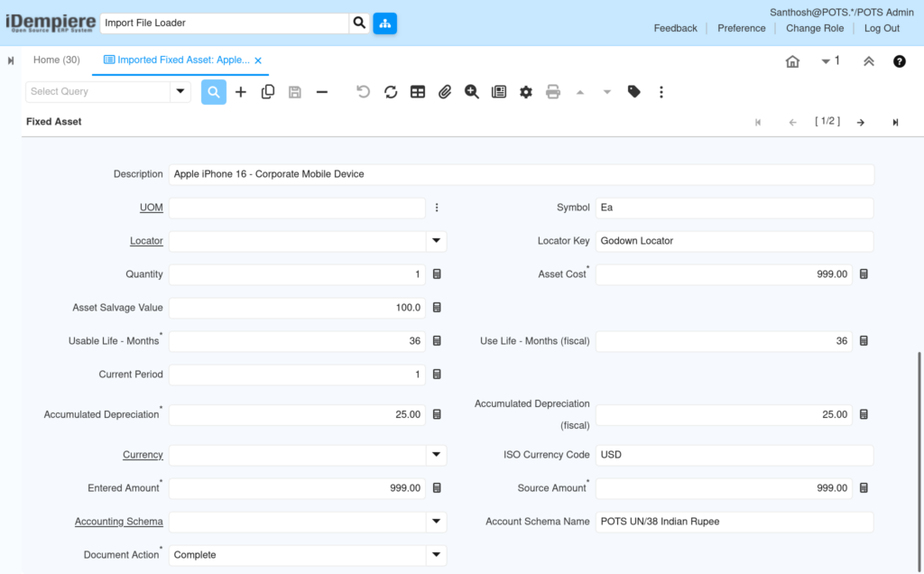Screen dimensions: 924x574
Task: Open calculator for Usable Life - Months
Action: pos(437,340)
